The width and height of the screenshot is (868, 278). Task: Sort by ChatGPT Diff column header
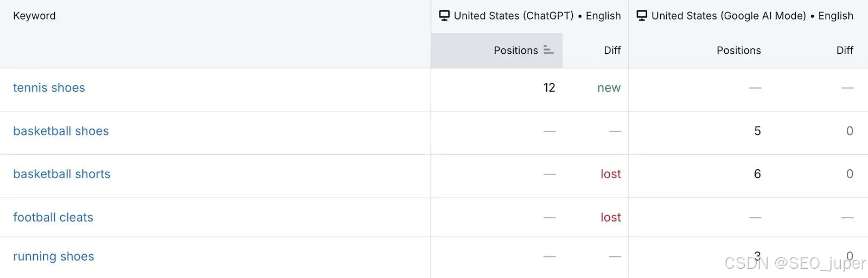(x=612, y=50)
